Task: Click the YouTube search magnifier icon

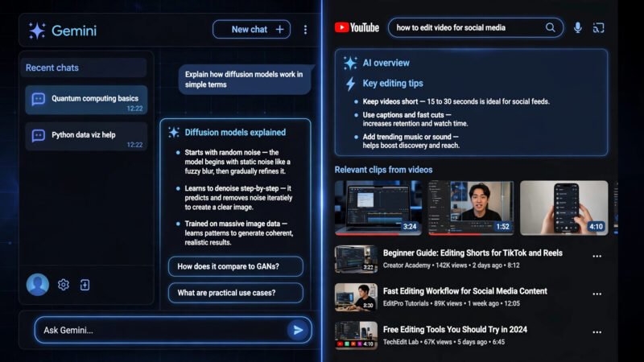Action: (551, 27)
